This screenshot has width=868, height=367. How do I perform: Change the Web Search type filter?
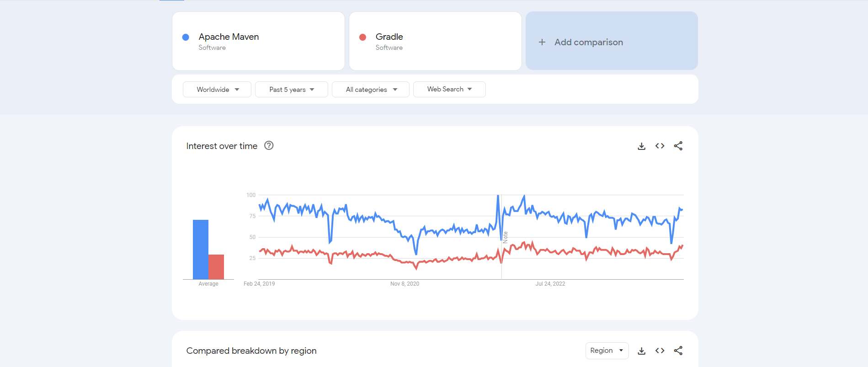449,89
